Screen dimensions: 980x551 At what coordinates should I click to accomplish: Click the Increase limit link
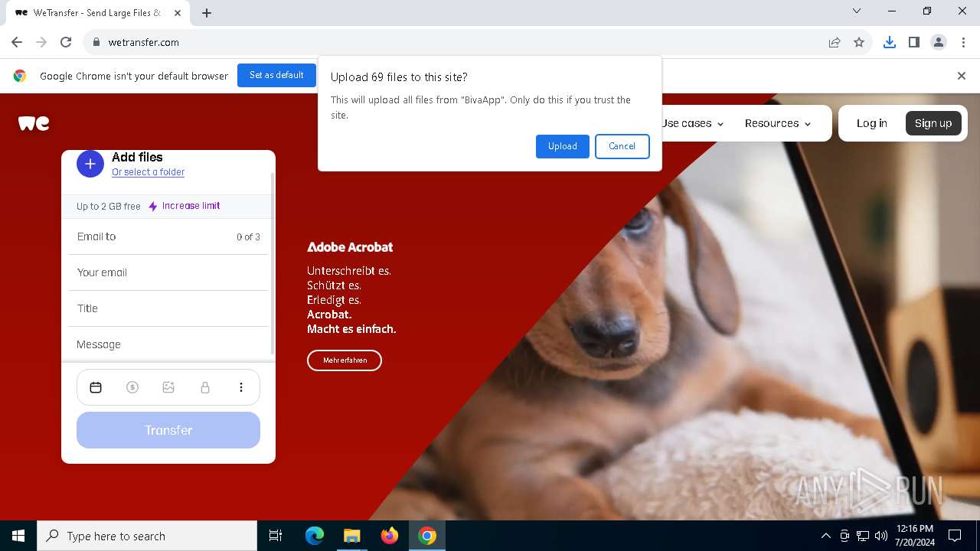(191, 206)
